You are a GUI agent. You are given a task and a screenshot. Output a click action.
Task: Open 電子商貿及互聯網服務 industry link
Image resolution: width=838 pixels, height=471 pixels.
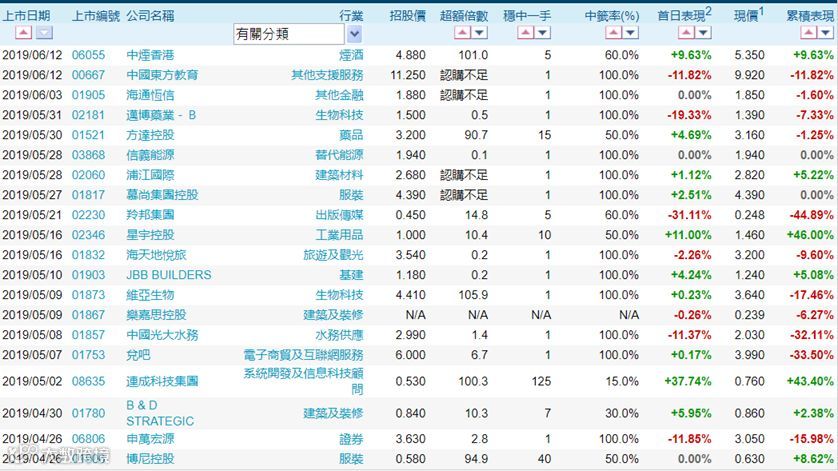[304, 355]
